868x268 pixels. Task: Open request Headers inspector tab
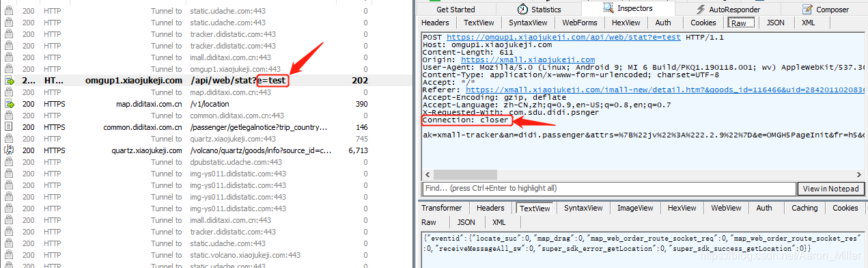(x=435, y=23)
